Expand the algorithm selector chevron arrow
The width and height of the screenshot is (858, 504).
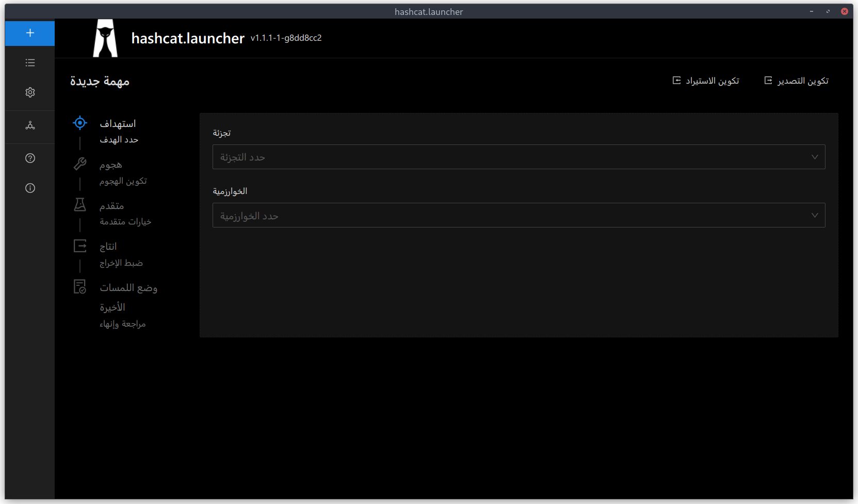[x=815, y=215]
